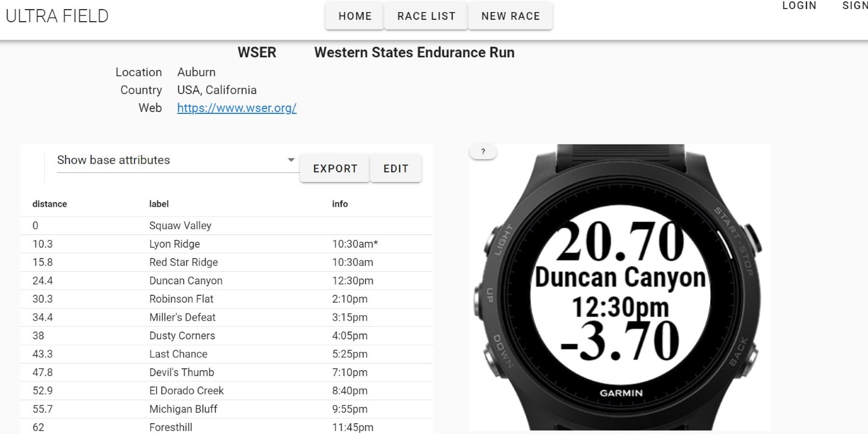Click the USA, California country value

click(x=217, y=90)
